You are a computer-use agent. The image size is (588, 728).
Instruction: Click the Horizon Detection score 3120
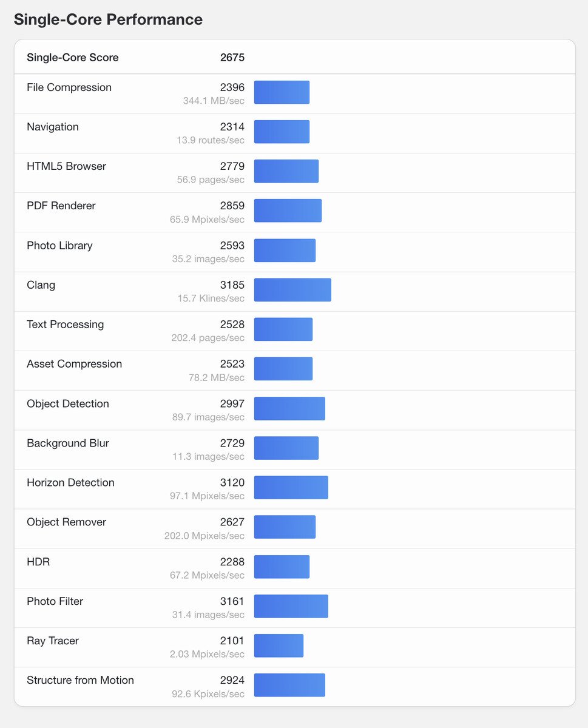click(232, 483)
